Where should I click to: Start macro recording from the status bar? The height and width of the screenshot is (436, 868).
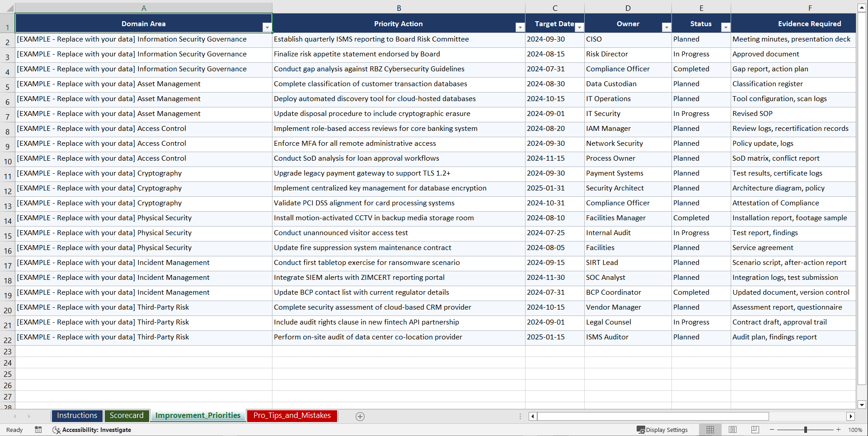tap(38, 430)
